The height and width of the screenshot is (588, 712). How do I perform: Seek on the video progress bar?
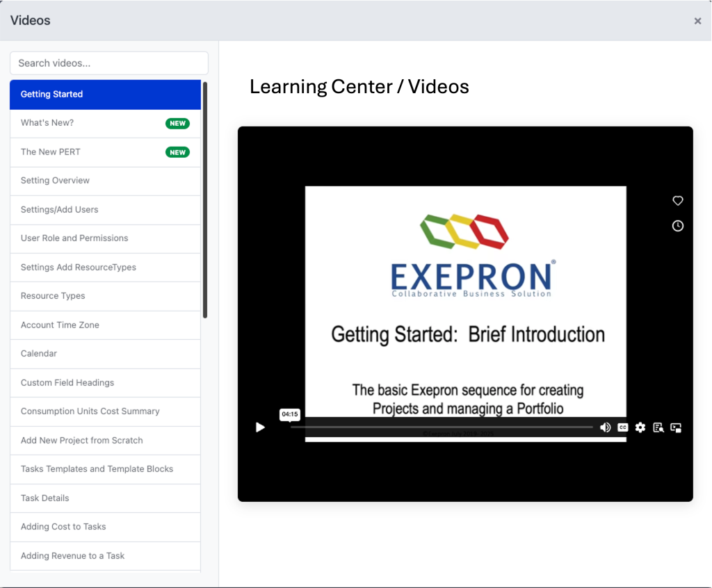tap(442, 427)
